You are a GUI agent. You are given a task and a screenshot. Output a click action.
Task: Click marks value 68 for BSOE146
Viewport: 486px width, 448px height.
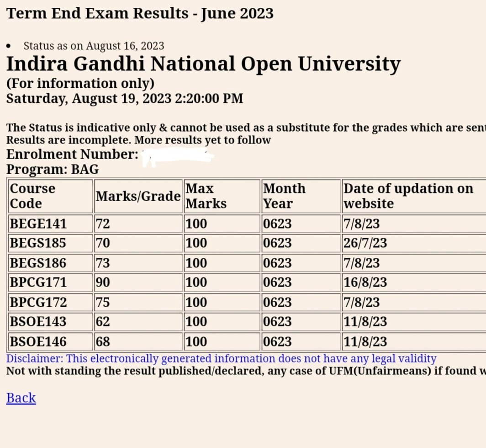tap(103, 341)
